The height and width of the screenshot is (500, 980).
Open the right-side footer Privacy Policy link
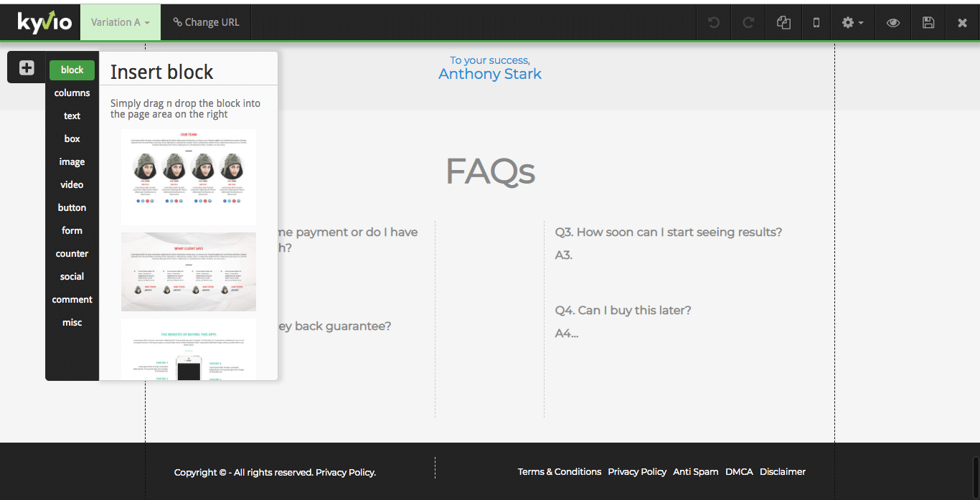tap(637, 471)
